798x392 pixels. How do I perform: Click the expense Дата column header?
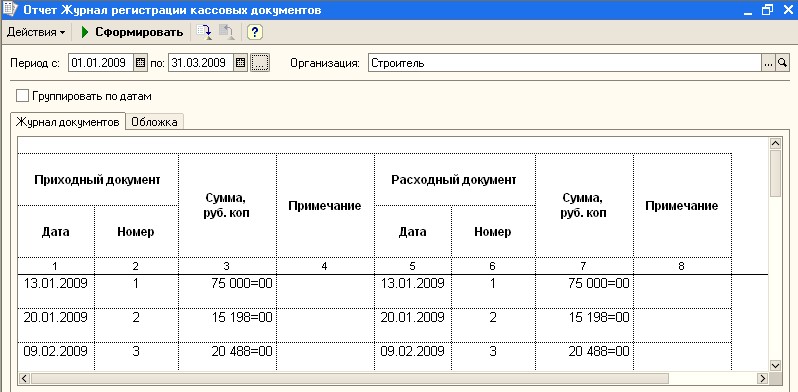pos(413,232)
